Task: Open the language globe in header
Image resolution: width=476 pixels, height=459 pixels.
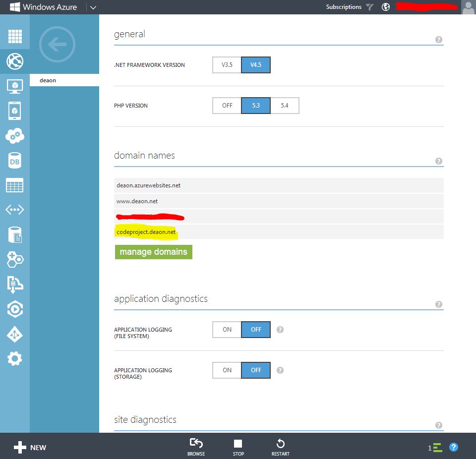Action: pos(386,7)
